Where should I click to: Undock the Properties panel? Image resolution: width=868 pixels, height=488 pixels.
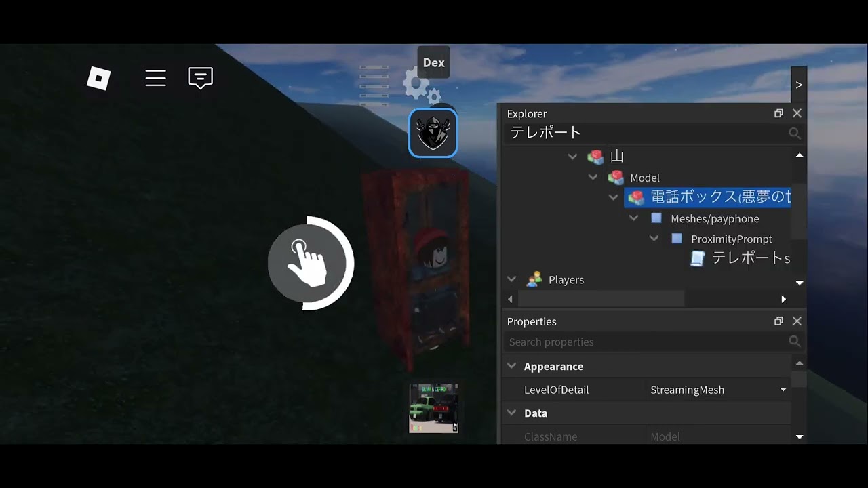(x=778, y=321)
